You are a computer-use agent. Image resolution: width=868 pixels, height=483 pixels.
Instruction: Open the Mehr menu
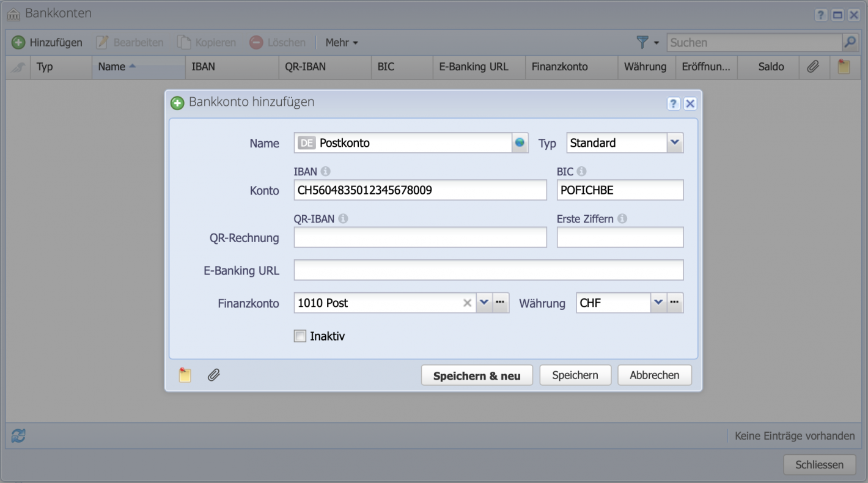click(x=340, y=42)
